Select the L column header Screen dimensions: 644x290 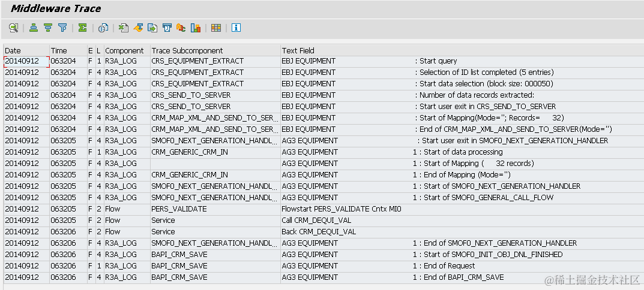click(100, 50)
